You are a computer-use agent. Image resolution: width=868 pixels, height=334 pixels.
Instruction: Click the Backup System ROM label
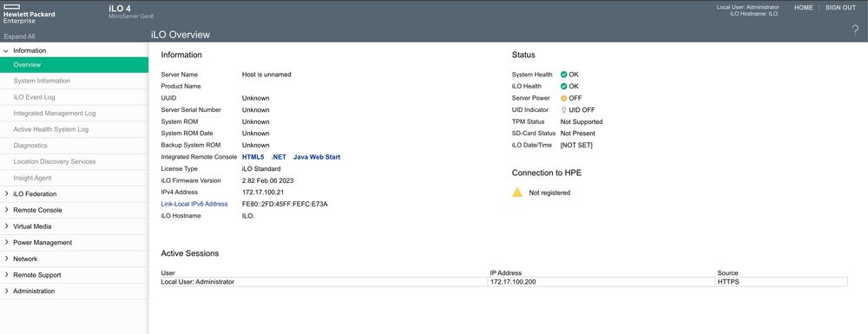191,145
